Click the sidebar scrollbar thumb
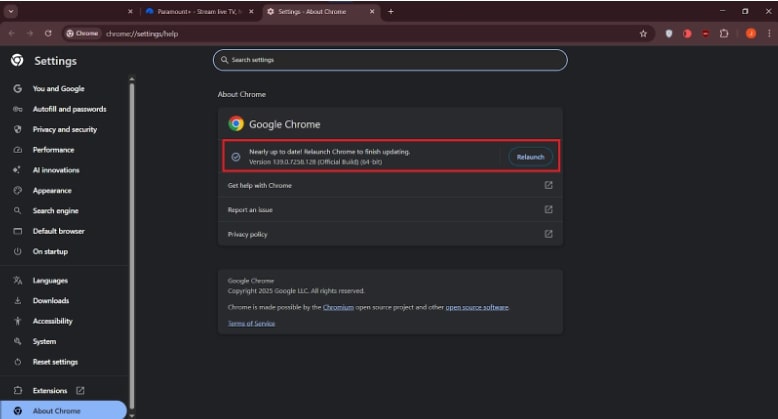The width and height of the screenshot is (778, 419). coord(131,246)
